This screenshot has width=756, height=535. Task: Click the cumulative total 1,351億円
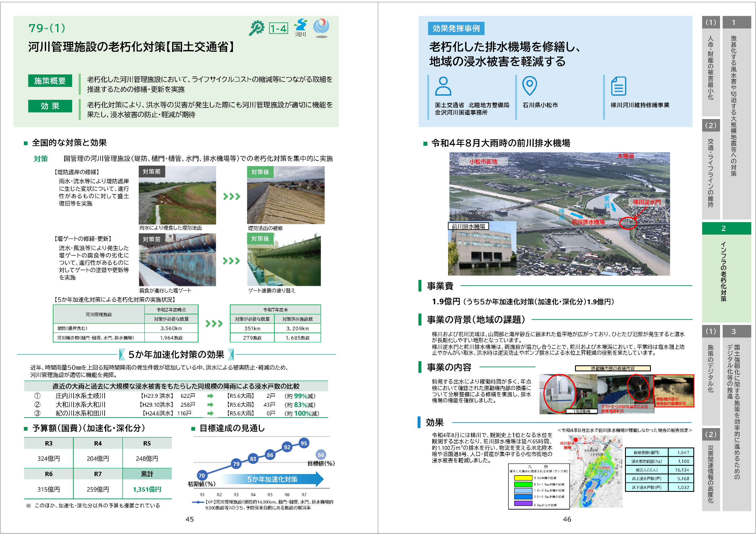click(147, 489)
